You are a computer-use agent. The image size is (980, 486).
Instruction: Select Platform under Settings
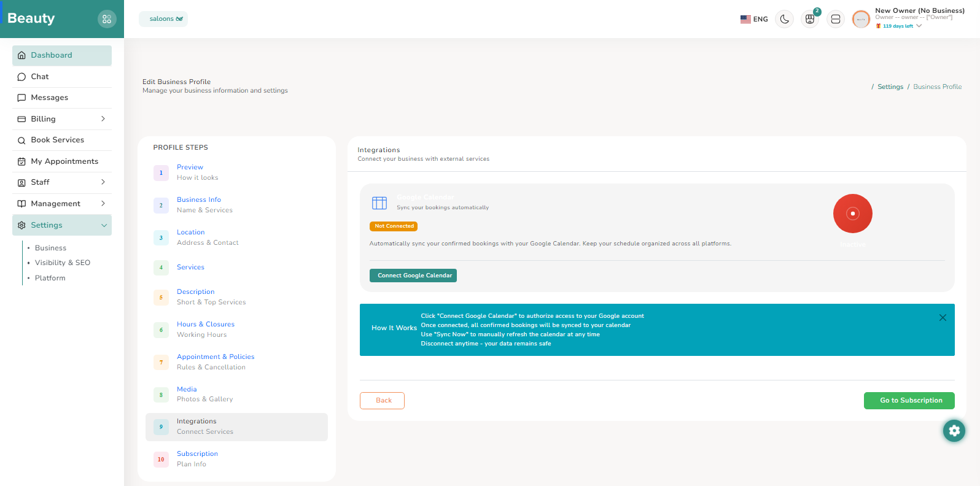[50, 278]
